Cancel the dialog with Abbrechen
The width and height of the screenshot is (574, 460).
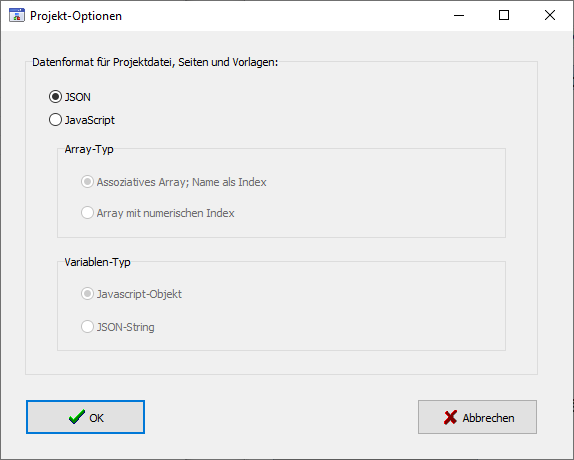(x=477, y=417)
